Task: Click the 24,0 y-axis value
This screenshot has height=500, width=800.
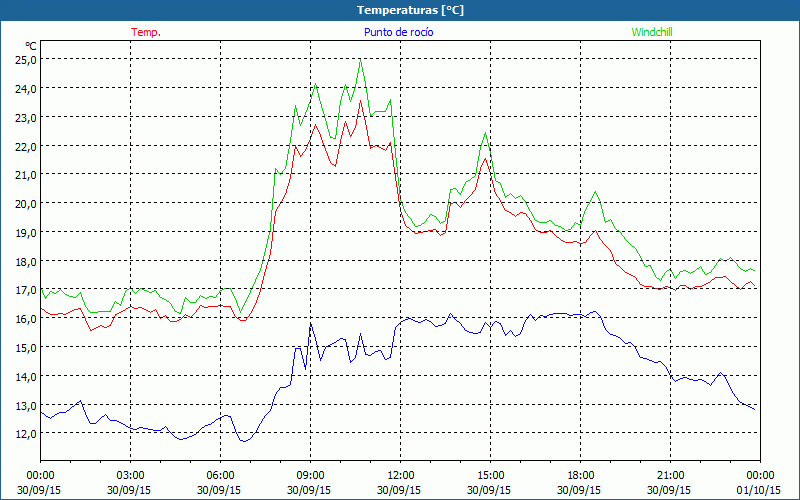Action: coord(26,89)
